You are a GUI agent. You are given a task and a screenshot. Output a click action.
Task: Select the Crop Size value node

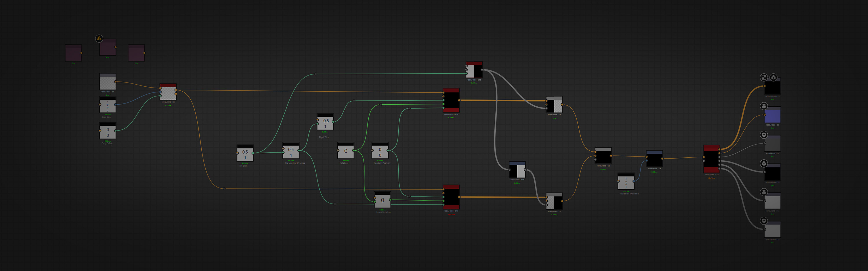[108, 105]
